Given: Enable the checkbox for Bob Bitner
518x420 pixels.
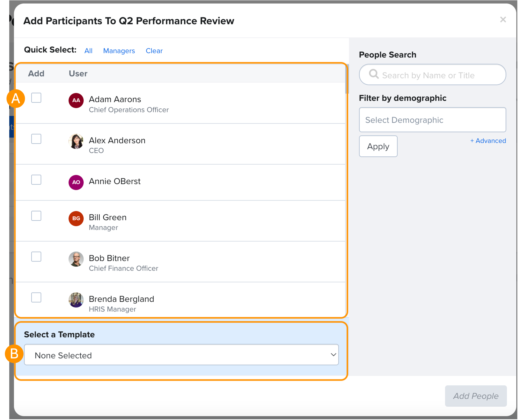Looking at the screenshot, I should (x=36, y=257).
